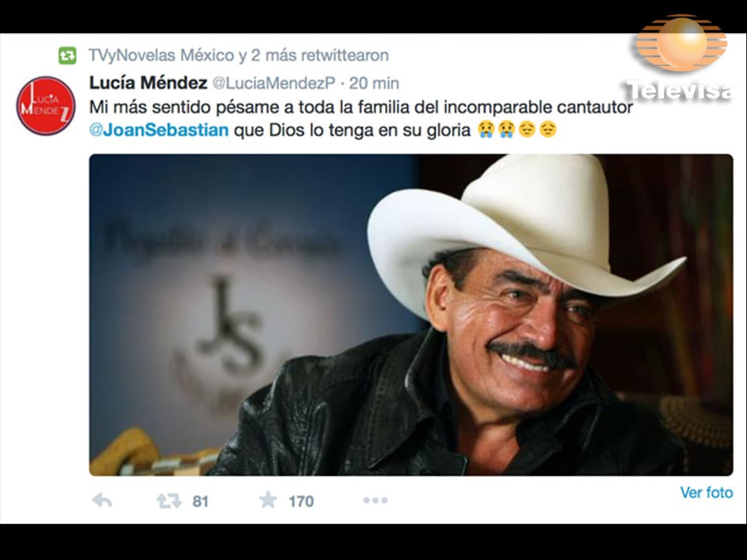
Task: Favorite the tweet with star icon
Action: click(x=267, y=500)
